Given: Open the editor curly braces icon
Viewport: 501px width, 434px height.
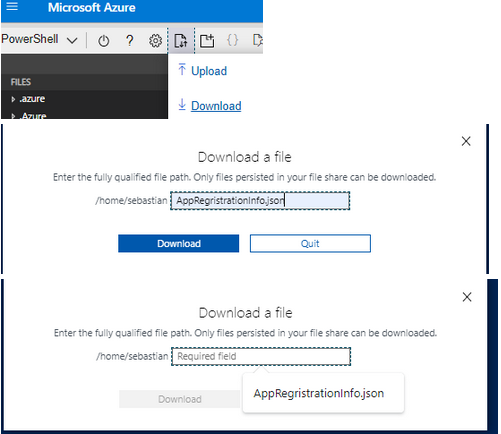Looking at the screenshot, I should [232, 40].
